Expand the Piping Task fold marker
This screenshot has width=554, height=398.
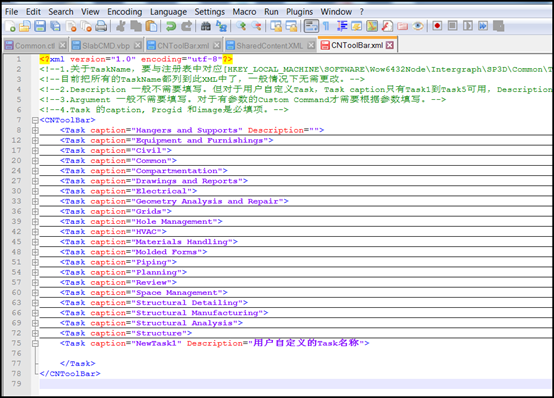pos(35,262)
